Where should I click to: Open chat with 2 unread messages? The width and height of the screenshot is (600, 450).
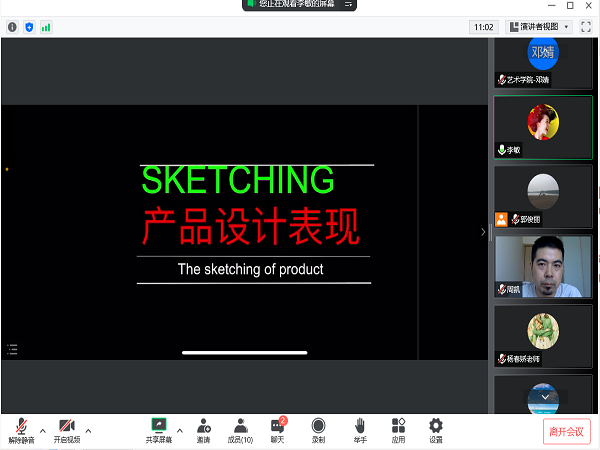click(x=278, y=430)
